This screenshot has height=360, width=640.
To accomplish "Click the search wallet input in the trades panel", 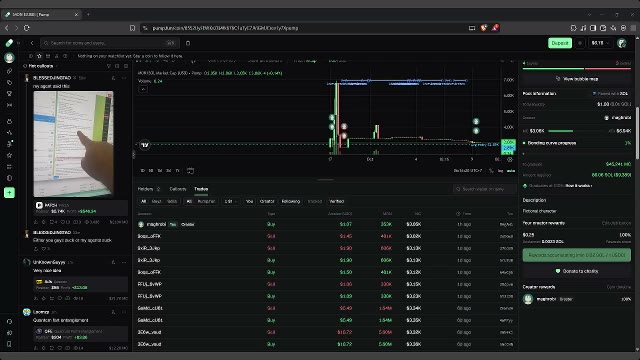I will (484, 189).
